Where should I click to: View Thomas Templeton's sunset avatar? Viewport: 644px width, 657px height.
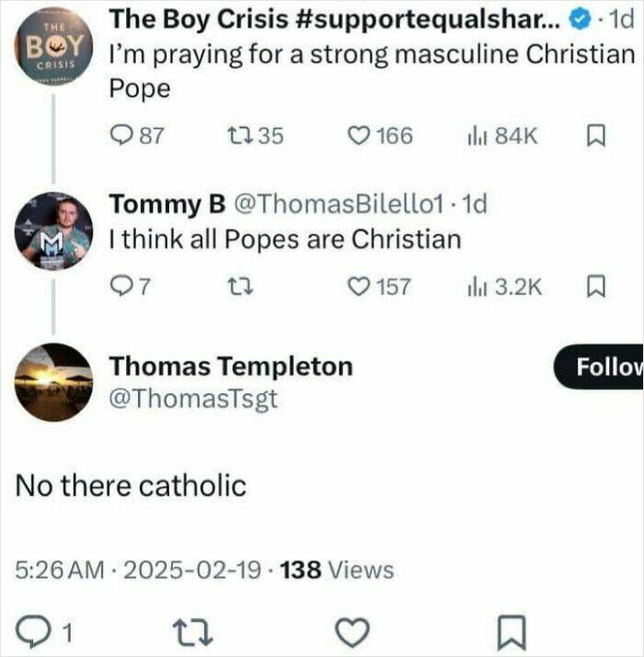click(53, 382)
